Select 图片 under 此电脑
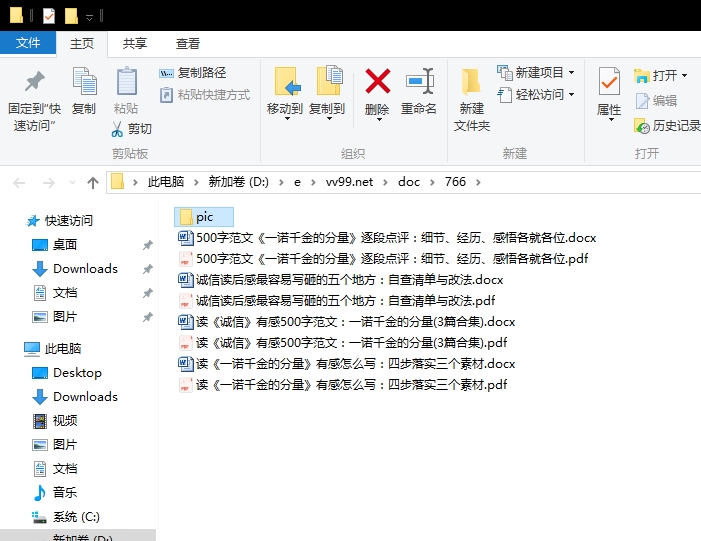Viewport: 701px width, 541px height. 55,445
